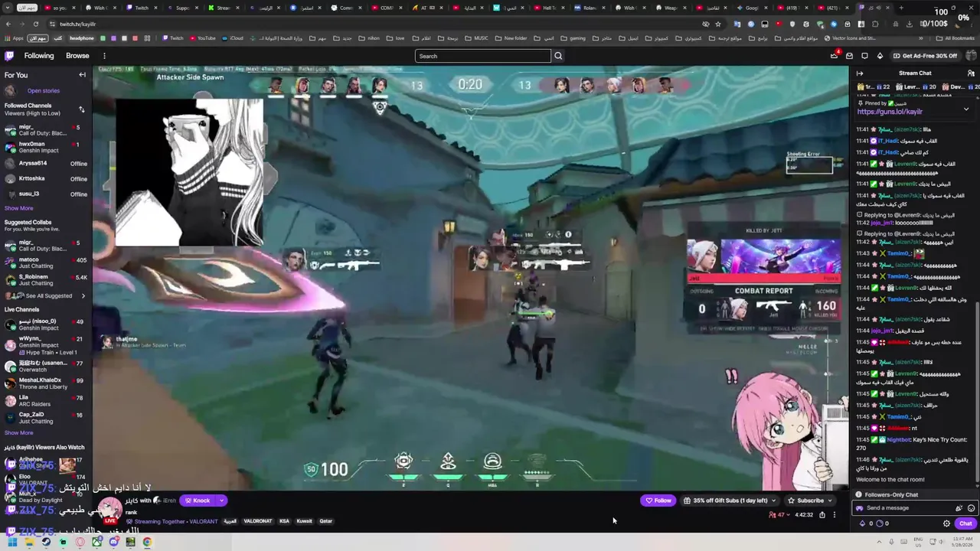Expand See All Suggested collabs

click(x=47, y=295)
